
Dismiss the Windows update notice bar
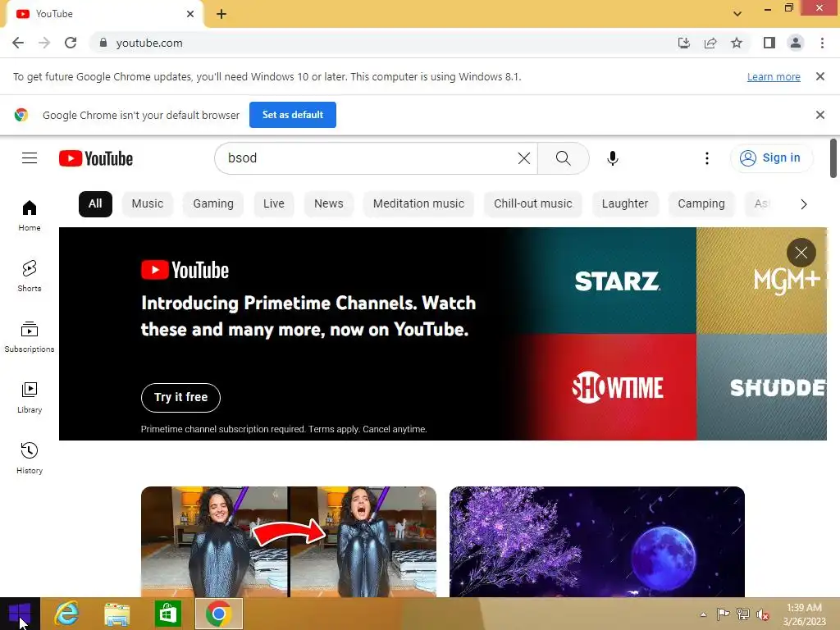(819, 76)
